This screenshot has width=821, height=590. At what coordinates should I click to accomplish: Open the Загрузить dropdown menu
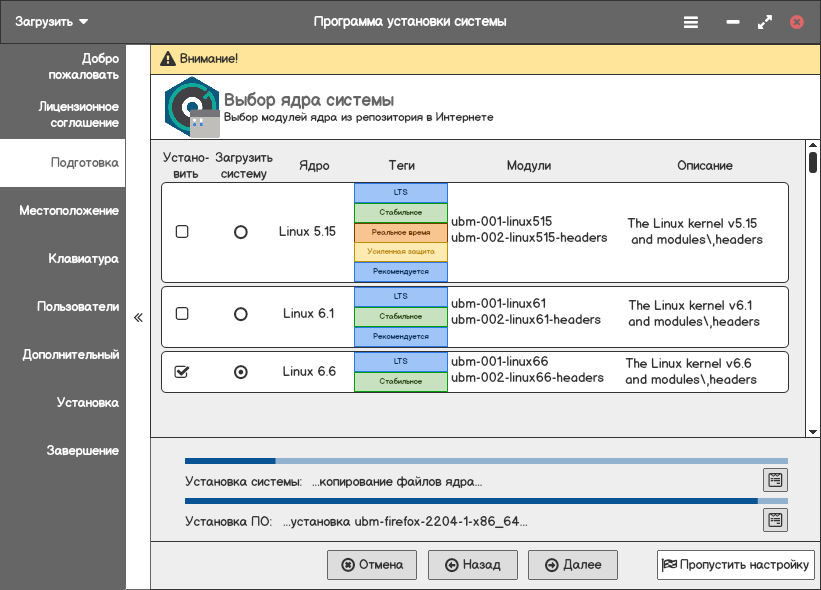point(52,21)
